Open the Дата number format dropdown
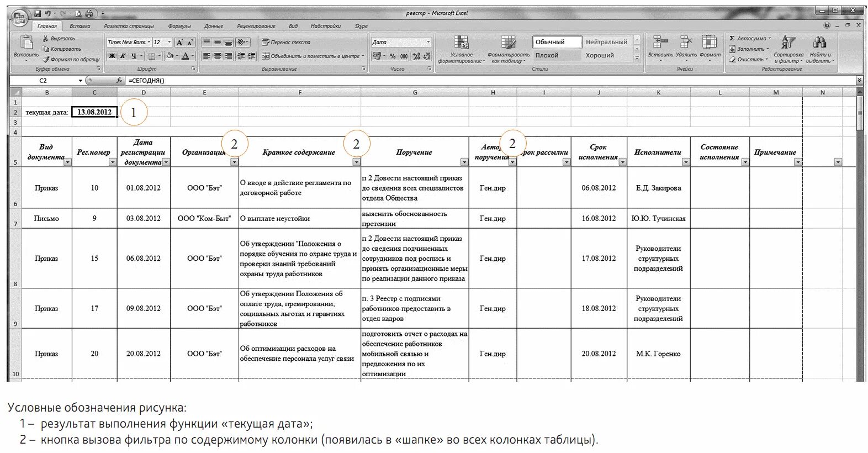 click(428, 42)
